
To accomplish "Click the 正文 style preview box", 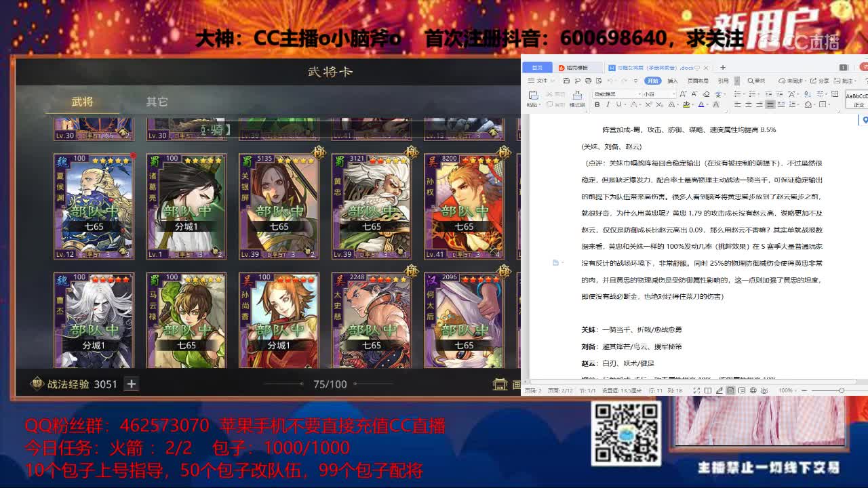I will [x=857, y=100].
